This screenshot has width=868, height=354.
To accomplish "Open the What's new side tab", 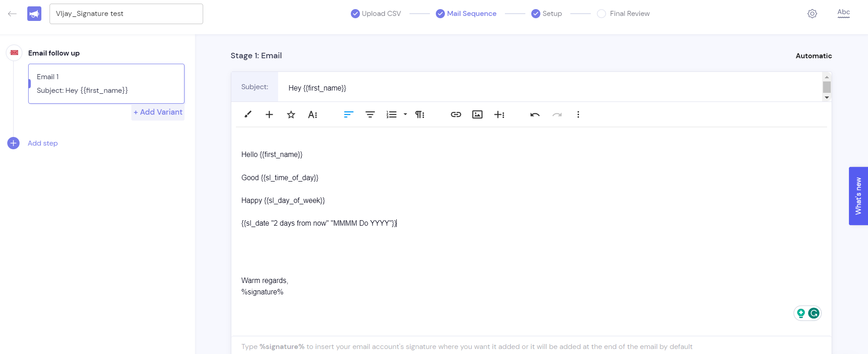I will [858, 196].
